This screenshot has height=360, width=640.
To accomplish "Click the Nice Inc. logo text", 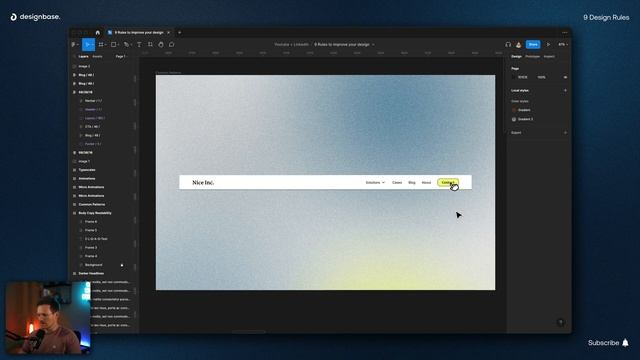I will [x=203, y=182].
